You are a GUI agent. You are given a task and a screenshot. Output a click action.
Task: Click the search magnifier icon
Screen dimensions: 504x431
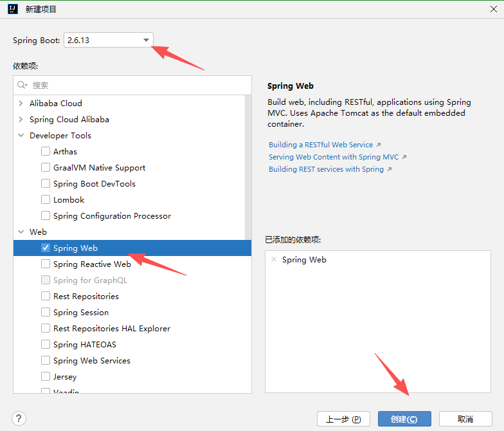tap(22, 85)
